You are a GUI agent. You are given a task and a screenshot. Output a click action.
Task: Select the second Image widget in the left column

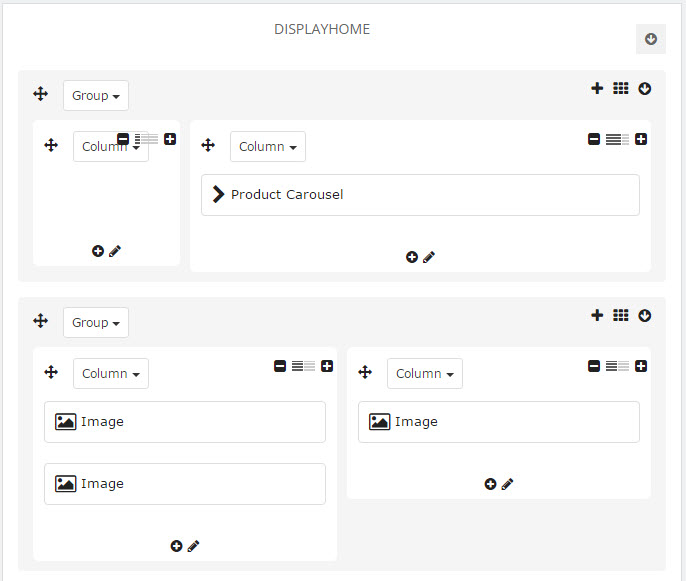coord(185,484)
